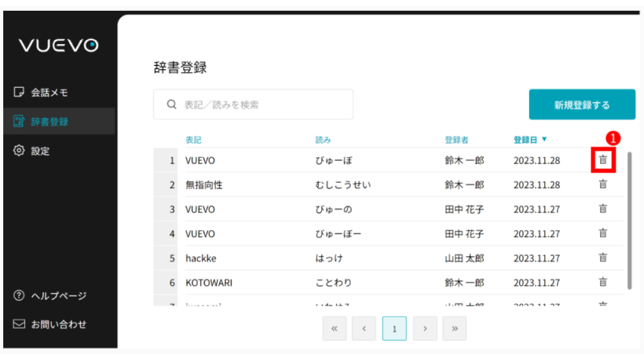Click the magnifier icon in search box

pyautogui.click(x=171, y=105)
